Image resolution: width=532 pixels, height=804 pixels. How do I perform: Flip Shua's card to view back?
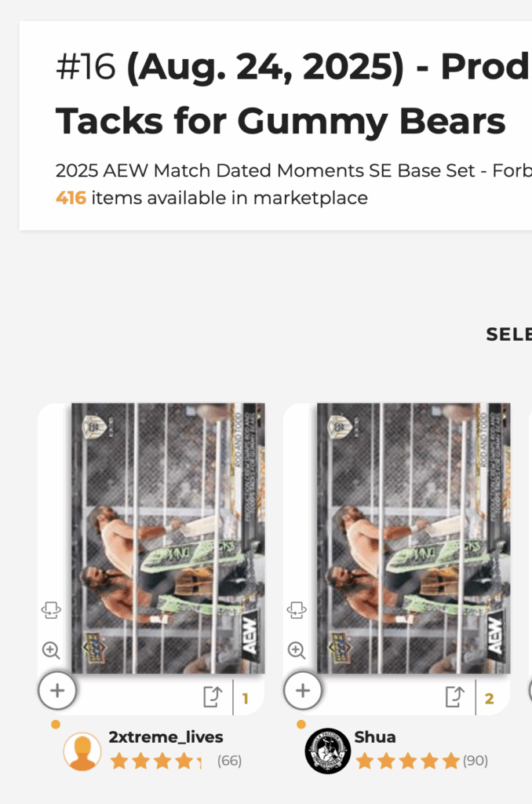pyautogui.click(x=297, y=610)
